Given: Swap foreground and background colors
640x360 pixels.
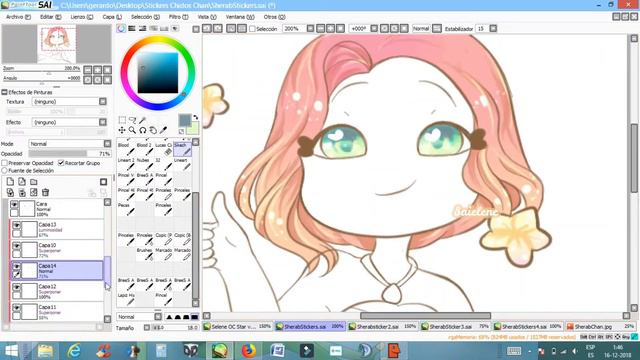Looking at the screenshot, I should click(196, 118).
